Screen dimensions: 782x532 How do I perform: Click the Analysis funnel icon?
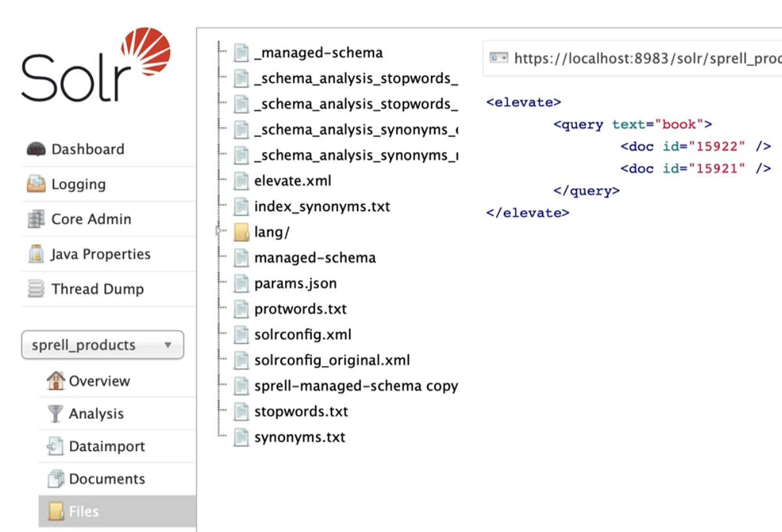coord(56,414)
